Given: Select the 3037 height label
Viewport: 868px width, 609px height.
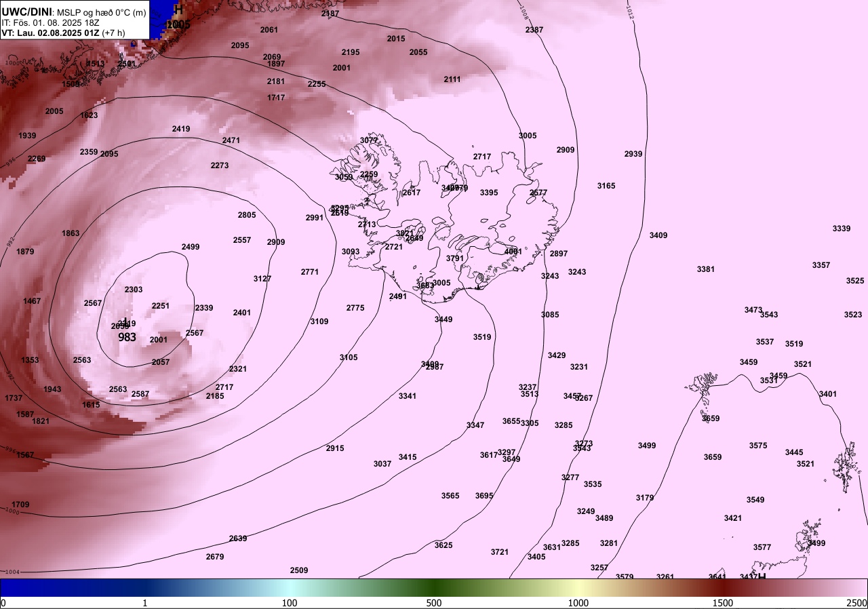Looking at the screenshot, I should (x=382, y=464).
